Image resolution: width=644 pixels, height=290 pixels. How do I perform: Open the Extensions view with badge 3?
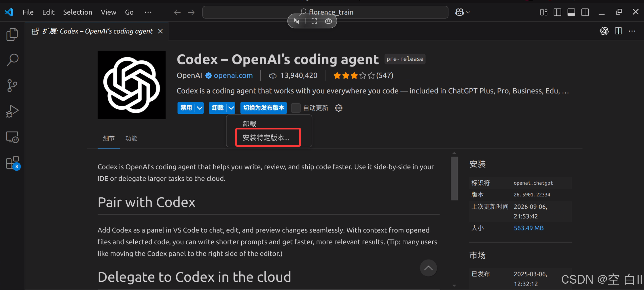click(13, 163)
